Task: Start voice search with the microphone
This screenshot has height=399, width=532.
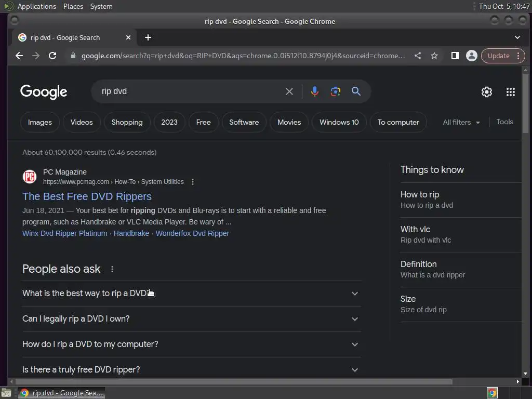Action: coord(314,91)
